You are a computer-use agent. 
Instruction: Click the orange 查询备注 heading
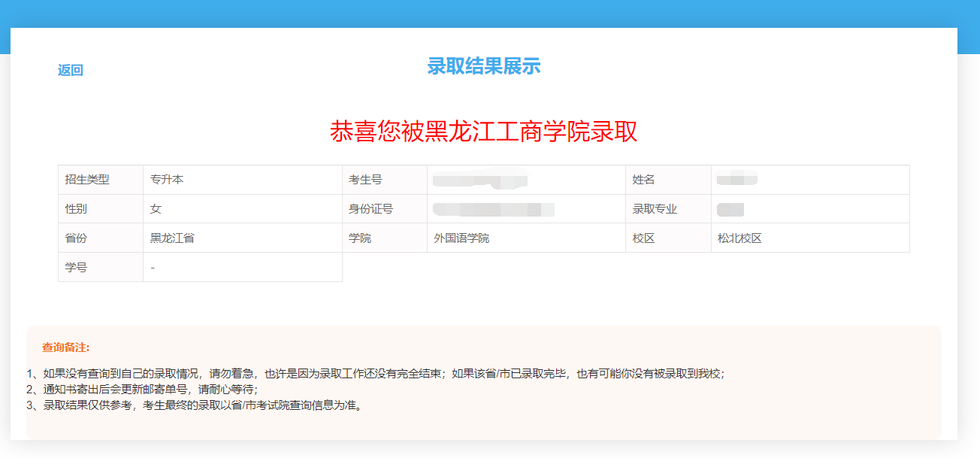click(66, 347)
